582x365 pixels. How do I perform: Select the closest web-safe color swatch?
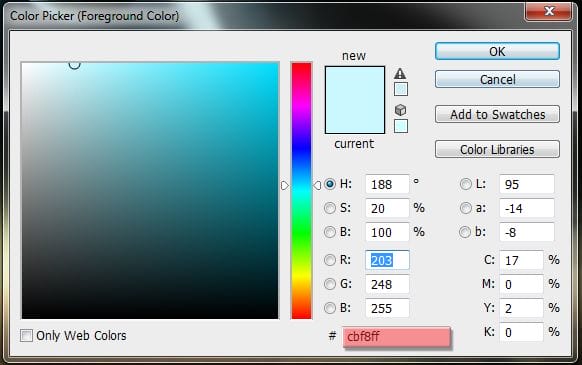pos(400,126)
